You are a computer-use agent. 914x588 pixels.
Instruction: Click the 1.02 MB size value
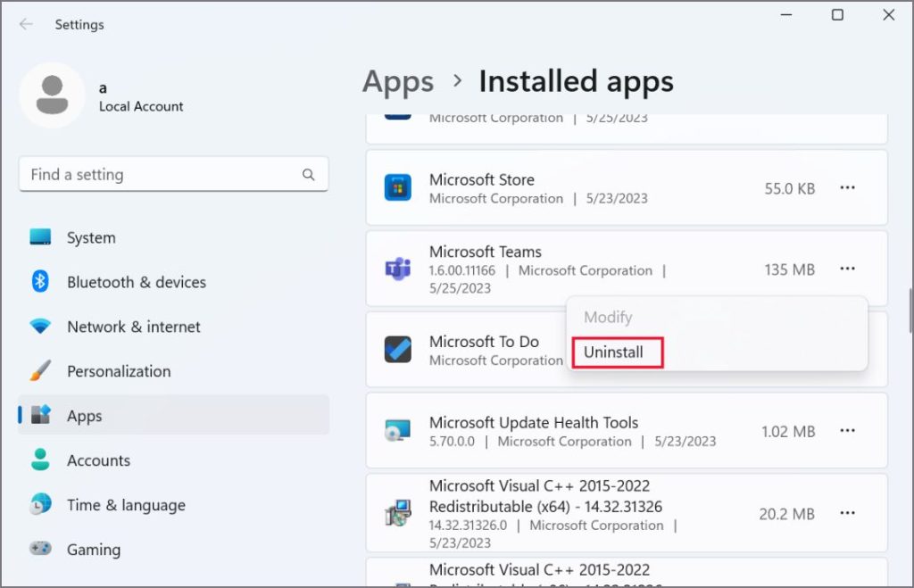(788, 432)
